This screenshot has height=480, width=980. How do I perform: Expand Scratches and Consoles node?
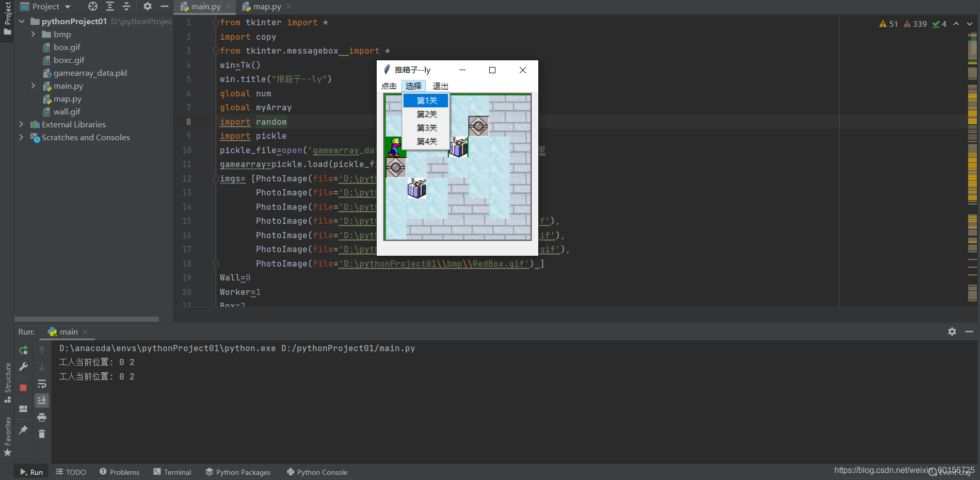tap(21, 137)
